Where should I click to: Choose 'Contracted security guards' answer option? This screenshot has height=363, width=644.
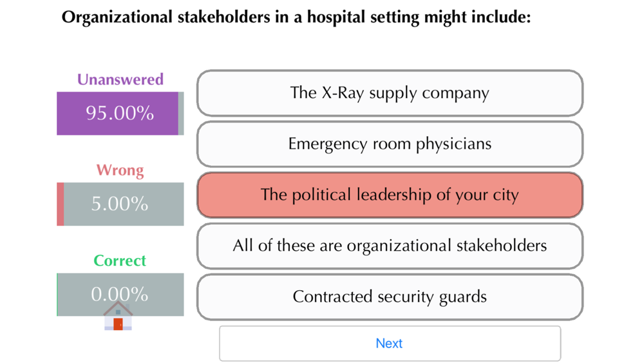click(390, 297)
